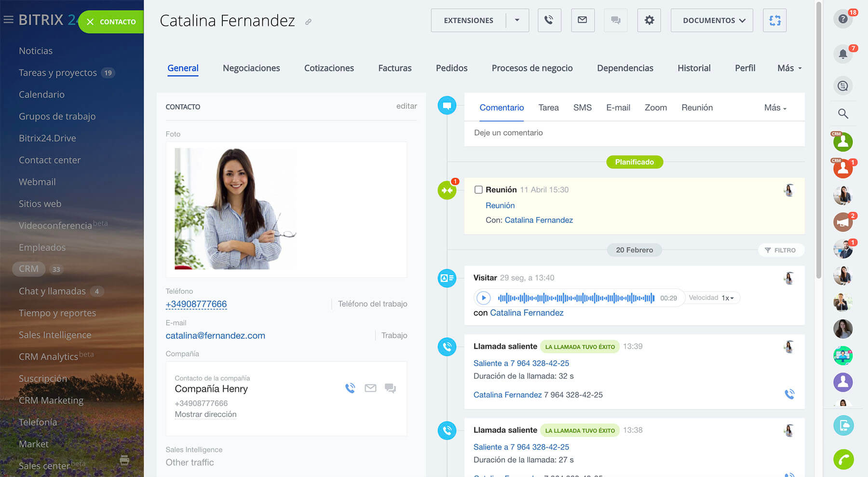Call Compañía Henry using its phone icon
This screenshot has width=868, height=477.
[x=350, y=387]
